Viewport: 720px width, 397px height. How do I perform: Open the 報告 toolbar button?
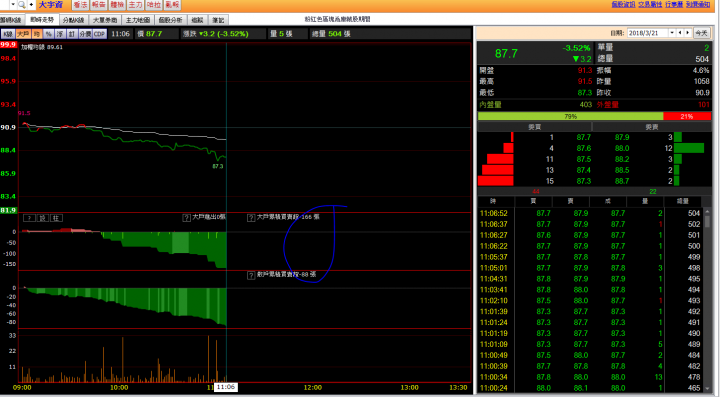(99, 5)
